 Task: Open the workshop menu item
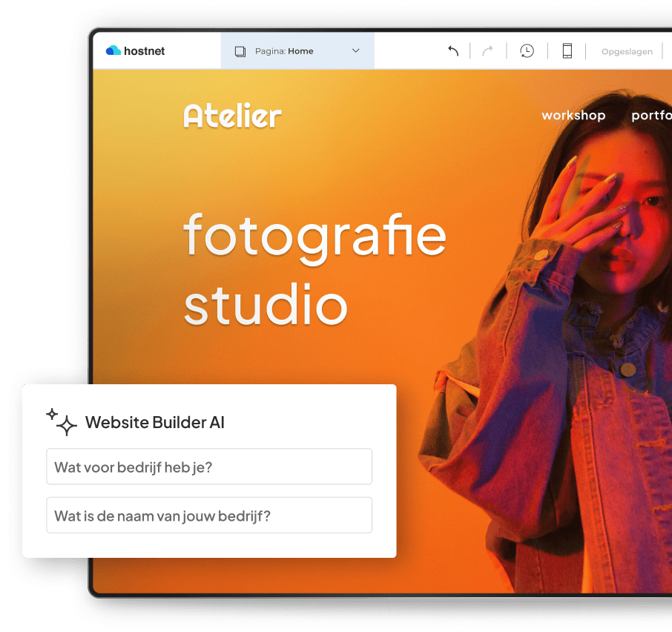pyautogui.click(x=573, y=115)
